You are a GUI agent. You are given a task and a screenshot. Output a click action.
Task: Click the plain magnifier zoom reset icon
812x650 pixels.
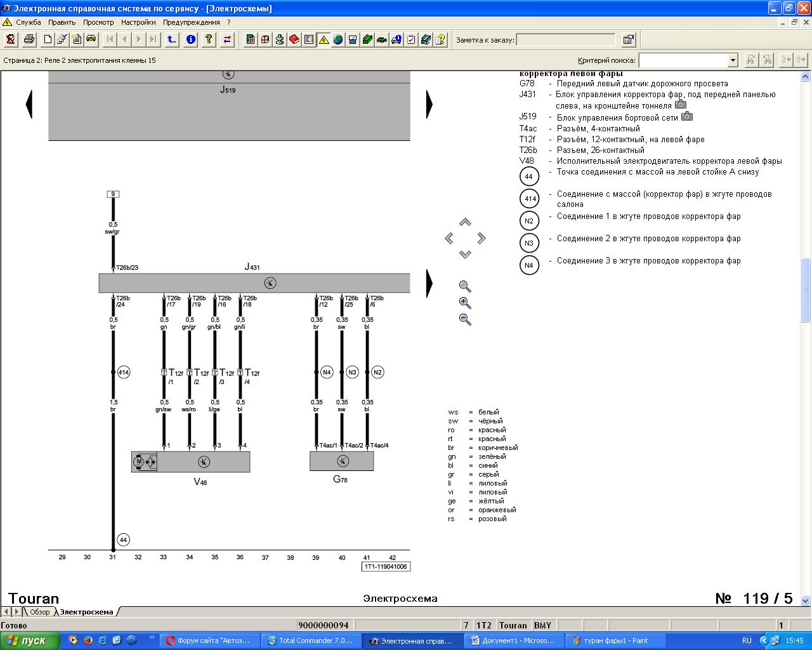click(465, 286)
